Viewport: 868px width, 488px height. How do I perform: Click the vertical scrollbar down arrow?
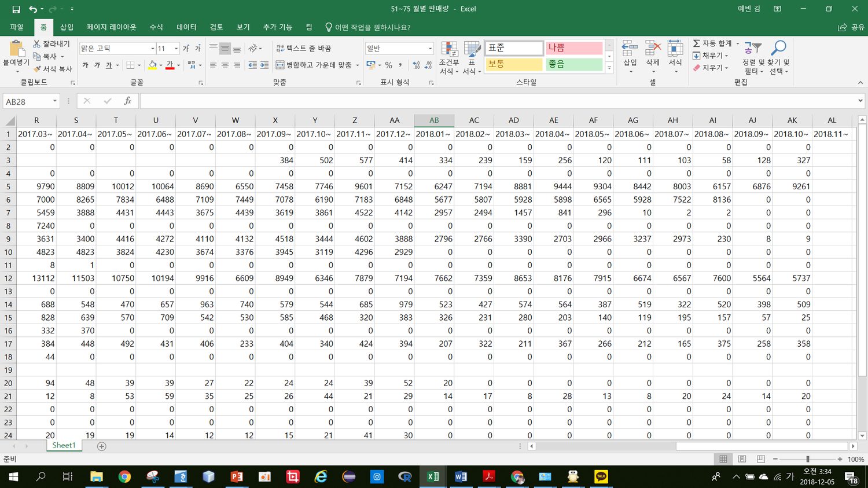click(862, 436)
